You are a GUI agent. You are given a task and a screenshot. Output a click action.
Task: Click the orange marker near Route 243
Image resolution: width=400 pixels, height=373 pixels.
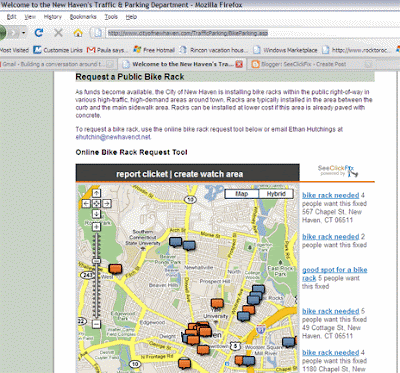[115, 269]
